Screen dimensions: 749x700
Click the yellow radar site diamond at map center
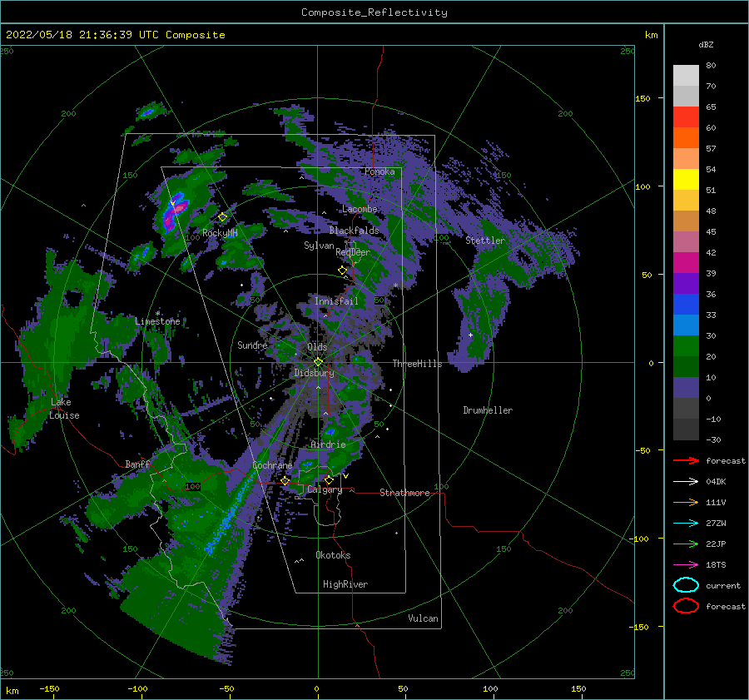coord(318,362)
